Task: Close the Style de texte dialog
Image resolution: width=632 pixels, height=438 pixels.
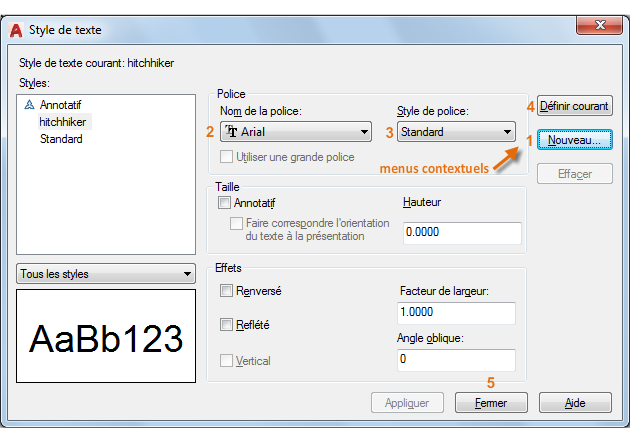Action: coord(601,25)
